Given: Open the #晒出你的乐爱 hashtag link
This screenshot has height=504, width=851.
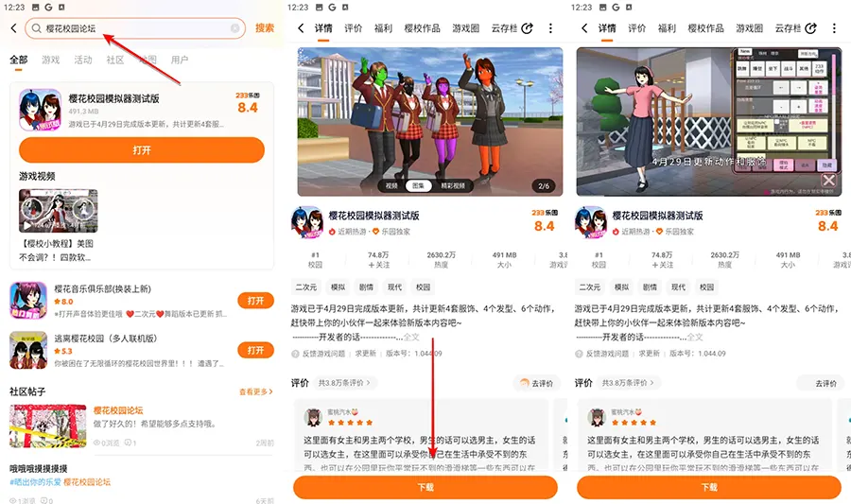Looking at the screenshot, I should (x=35, y=481).
